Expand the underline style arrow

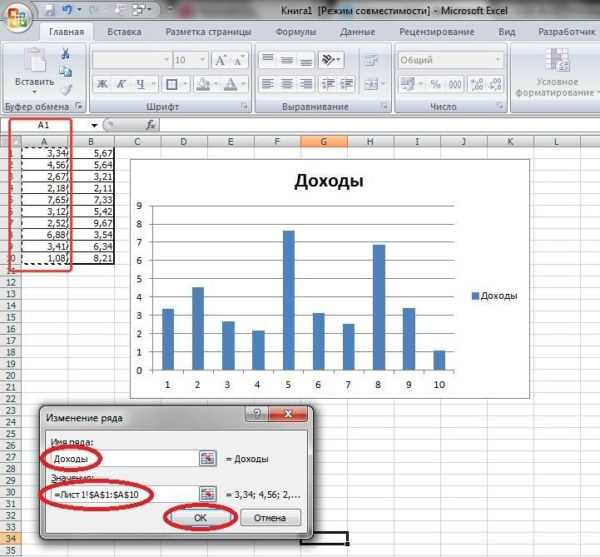point(153,84)
